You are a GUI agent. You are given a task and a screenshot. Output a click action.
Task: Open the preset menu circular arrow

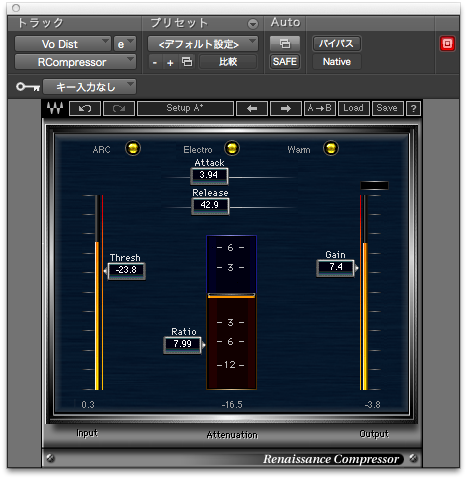tap(253, 24)
